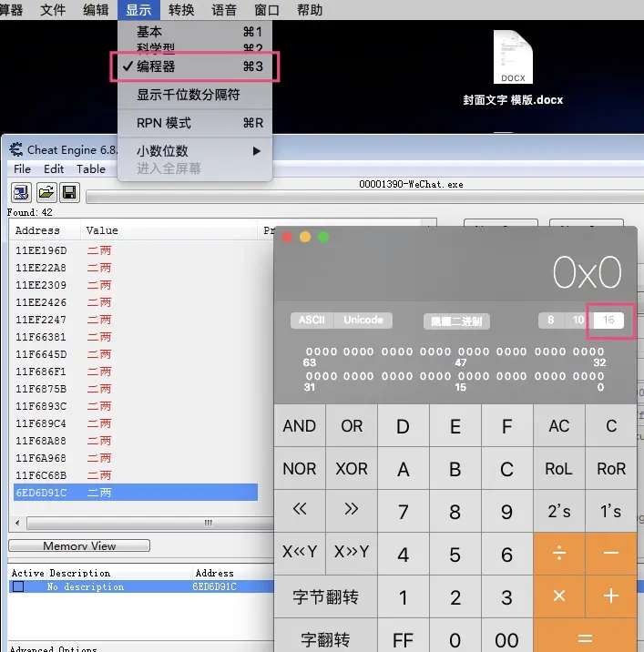
Task: Click the RoL rotate left key
Action: click(559, 469)
